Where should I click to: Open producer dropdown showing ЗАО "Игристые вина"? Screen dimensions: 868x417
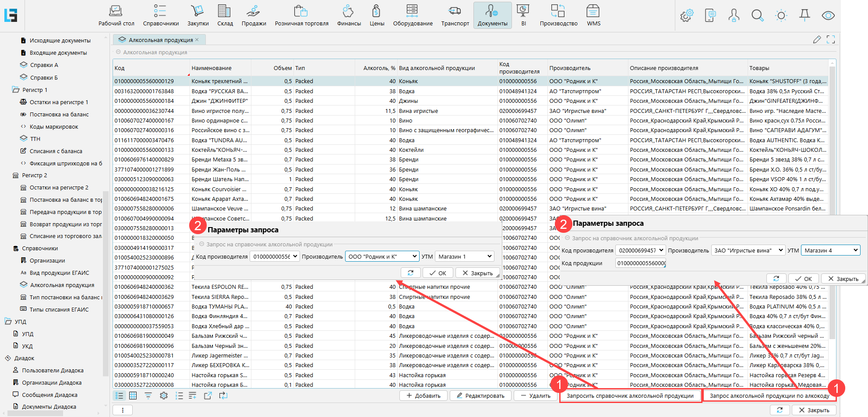(748, 250)
